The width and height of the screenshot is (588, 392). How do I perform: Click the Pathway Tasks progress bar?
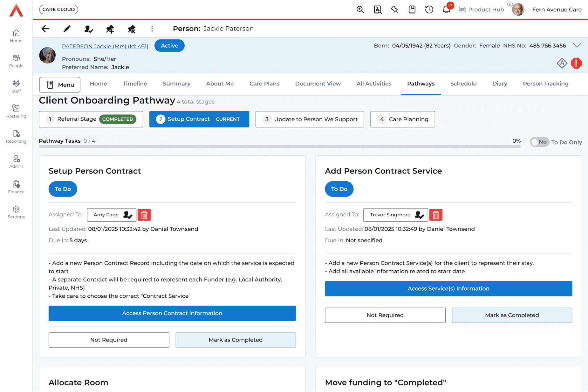(x=279, y=147)
